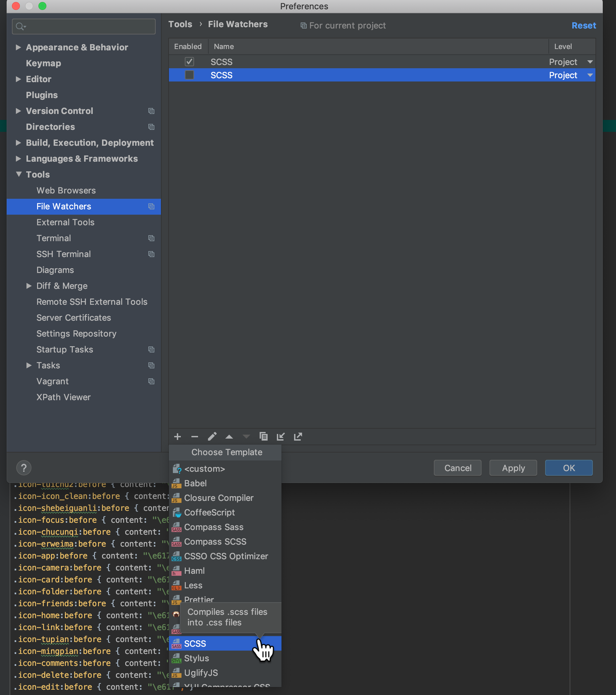Open the Level dropdown for the first SCSS row
Image resolution: width=616 pixels, height=695 pixels.
590,62
